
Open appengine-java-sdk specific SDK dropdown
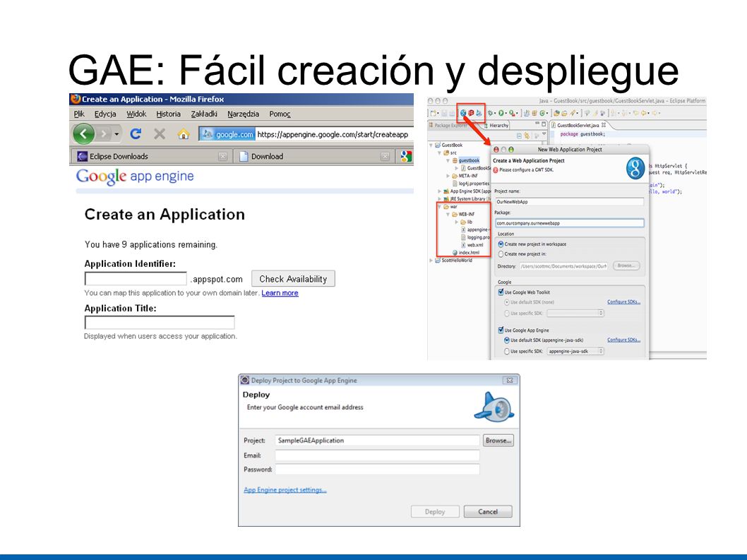(575, 351)
